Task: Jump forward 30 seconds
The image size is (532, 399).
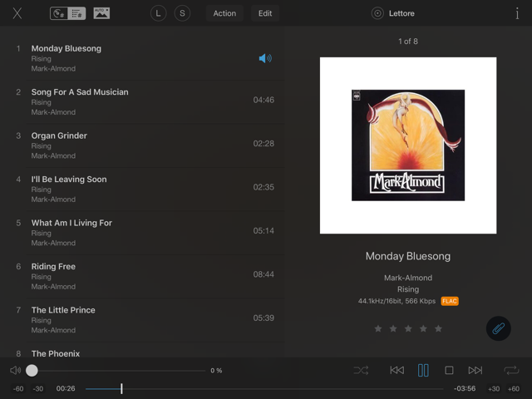Action: point(494,389)
